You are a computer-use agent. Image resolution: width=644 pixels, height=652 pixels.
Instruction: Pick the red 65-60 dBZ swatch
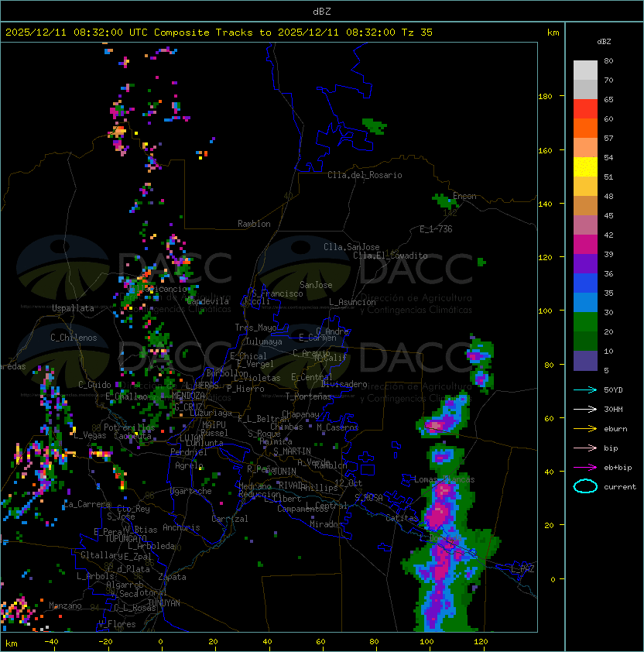[x=585, y=109]
